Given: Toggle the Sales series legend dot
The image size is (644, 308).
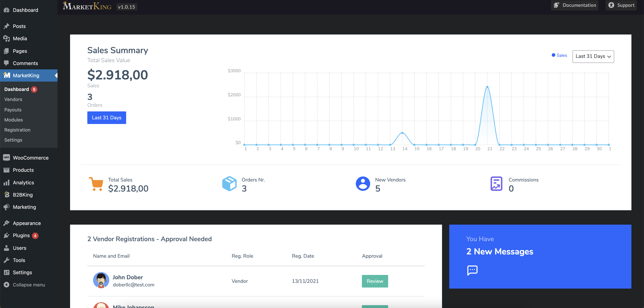Looking at the screenshot, I should tap(553, 55).
